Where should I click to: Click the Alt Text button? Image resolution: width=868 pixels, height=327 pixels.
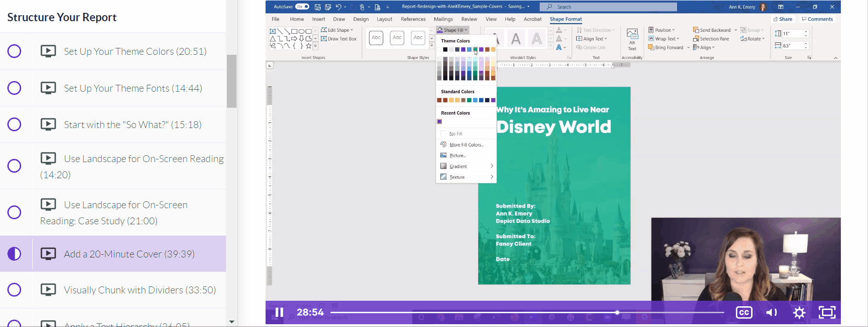632,40
